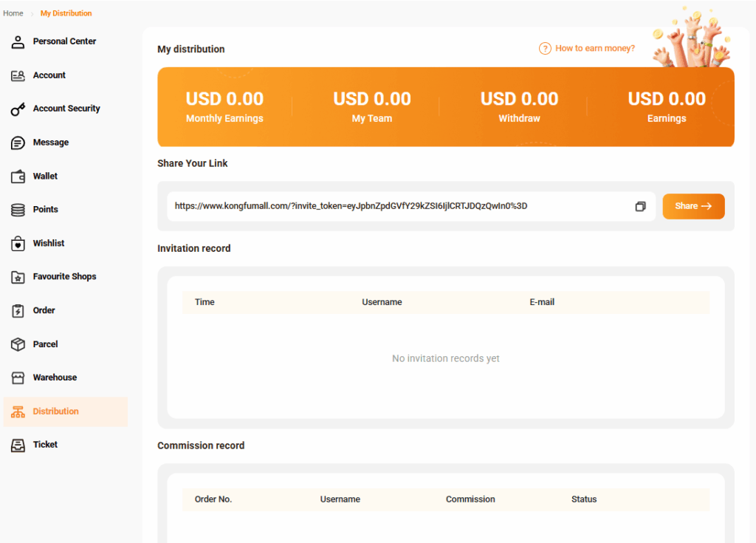The height and width of the screenshot is (543, 756).
Task: Open Favourite Shops from sidebar
Action: pos(64,276)
